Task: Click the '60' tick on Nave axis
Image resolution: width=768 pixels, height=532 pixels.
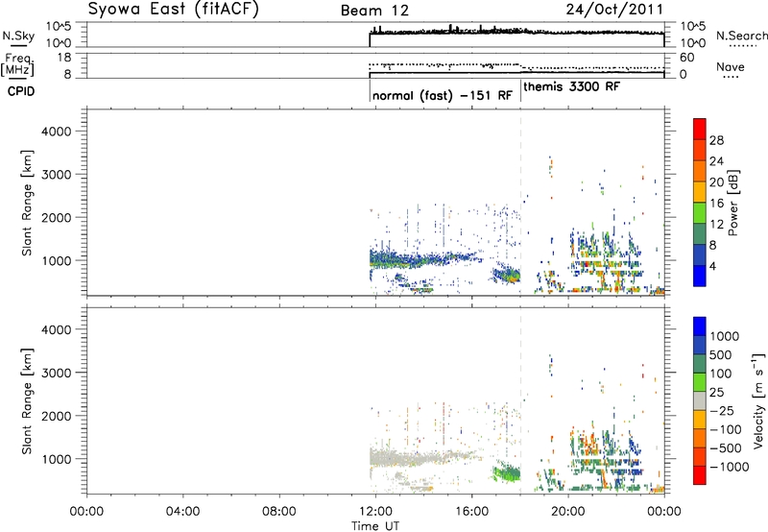Action: (687, 58)
